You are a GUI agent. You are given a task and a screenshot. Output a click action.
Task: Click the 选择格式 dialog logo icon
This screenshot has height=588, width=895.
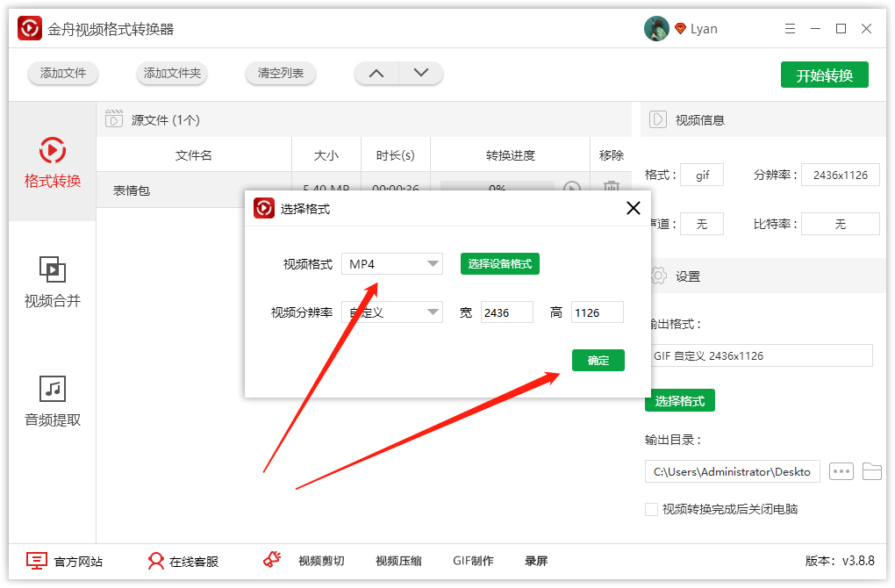[x=264, y=208]
